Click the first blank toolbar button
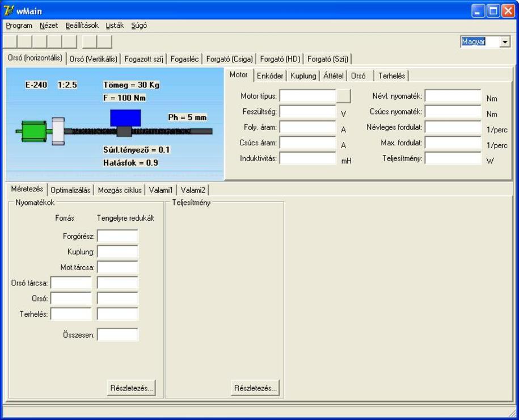This screenshot has height=420, width=519. tap(10, 41)
